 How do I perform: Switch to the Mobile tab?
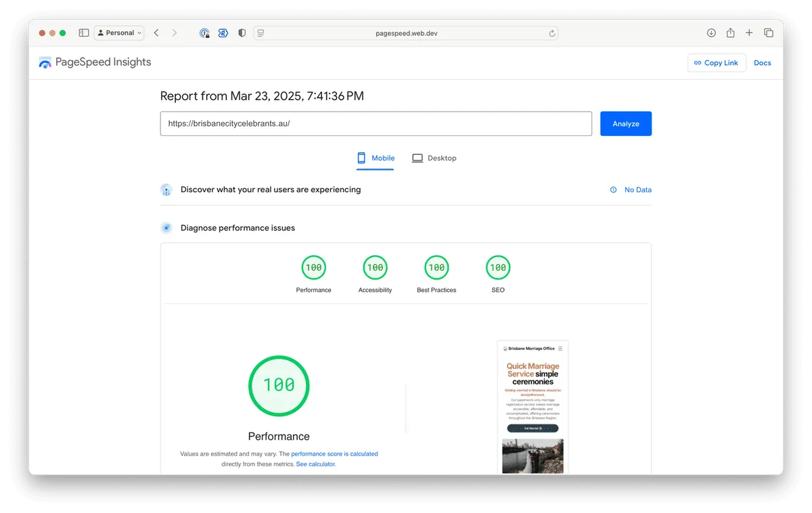click(376, 158)
